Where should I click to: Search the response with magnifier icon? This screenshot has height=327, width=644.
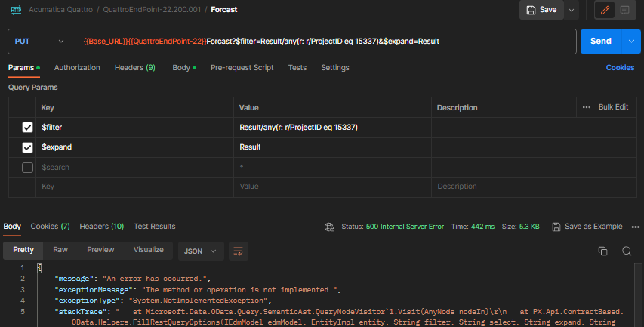click(627, 251)
